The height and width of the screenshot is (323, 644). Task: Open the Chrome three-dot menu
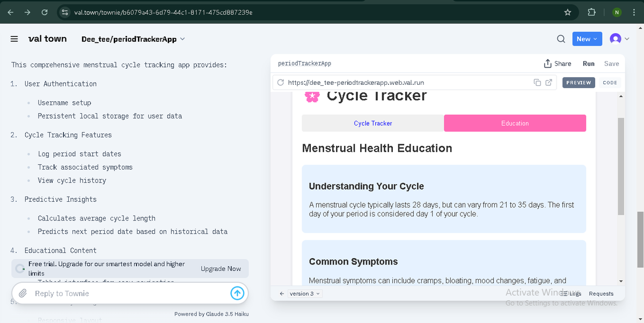click(634, 12)
